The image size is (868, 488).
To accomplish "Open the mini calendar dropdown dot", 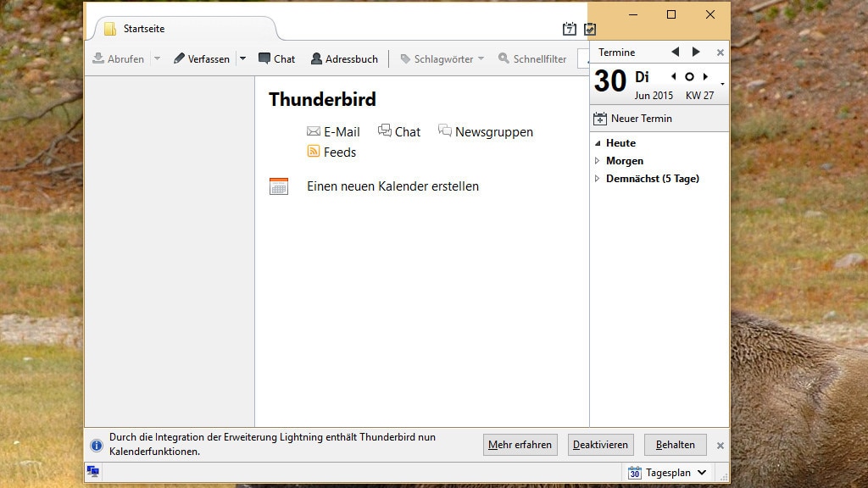I will [722, 84].
